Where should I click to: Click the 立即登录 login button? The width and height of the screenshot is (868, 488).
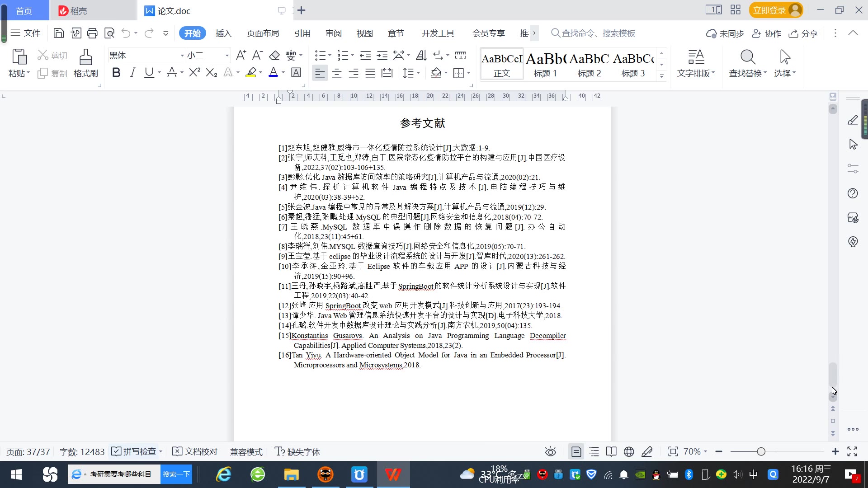click(776, 10)
